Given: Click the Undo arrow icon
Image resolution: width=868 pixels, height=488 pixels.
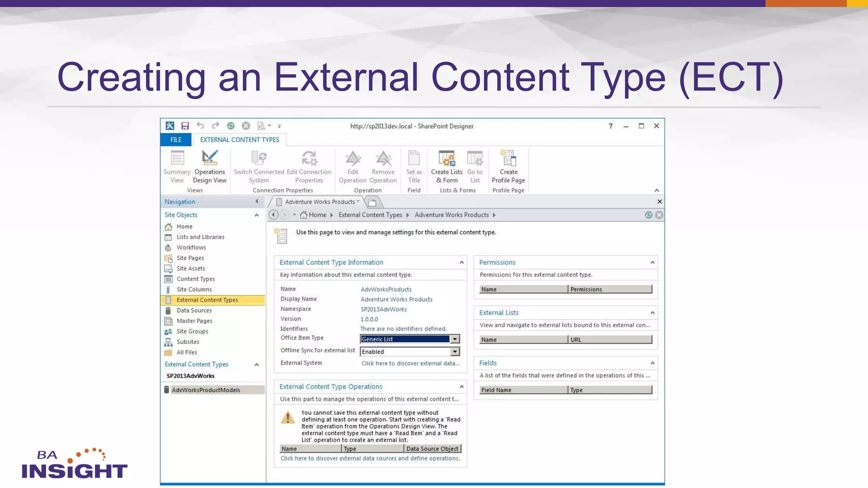Looking at the screenshot, I should point(200,125).
